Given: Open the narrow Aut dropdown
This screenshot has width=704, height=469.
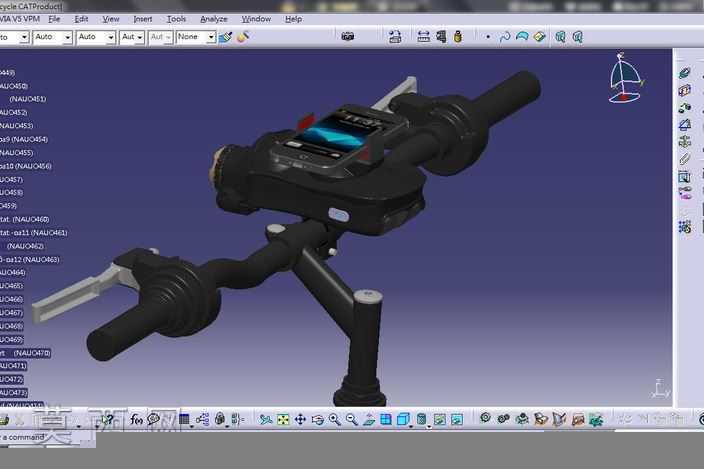Looking at the screenshot, I should coord(132,37).
